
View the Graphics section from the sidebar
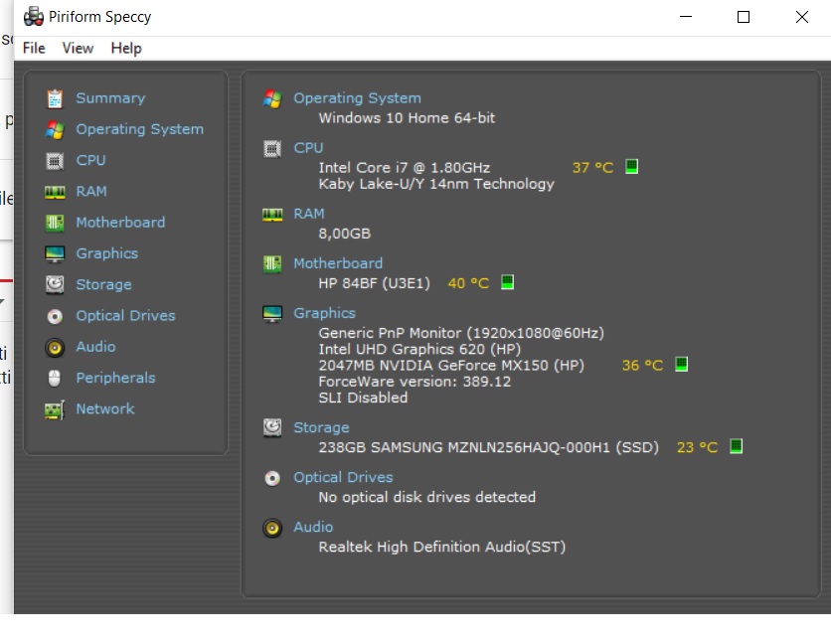coord(106,253)
